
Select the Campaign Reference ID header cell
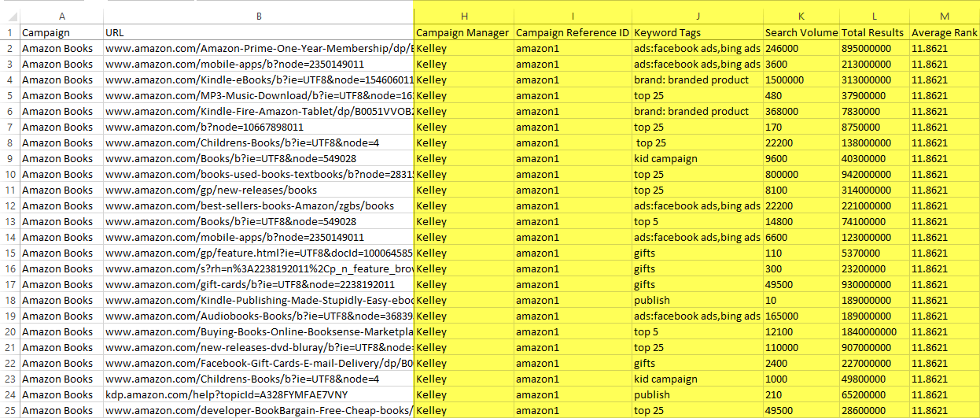point(573,33)
